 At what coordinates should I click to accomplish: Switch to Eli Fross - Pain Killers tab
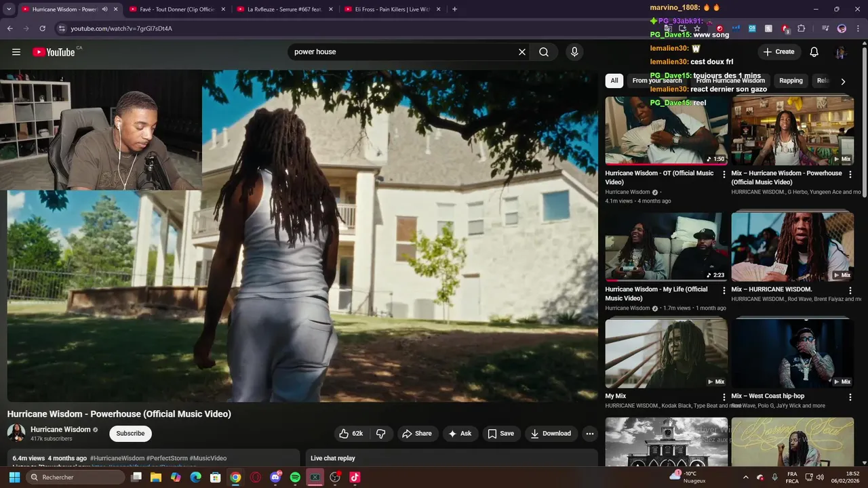pos(393,9)
